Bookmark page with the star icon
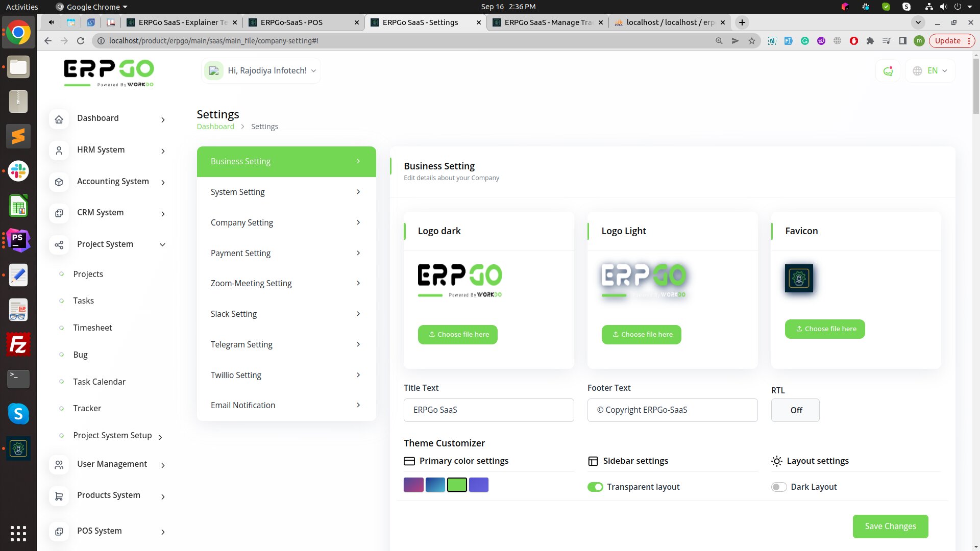The height and width of the screenshot is (551, 980). [752, 41]
